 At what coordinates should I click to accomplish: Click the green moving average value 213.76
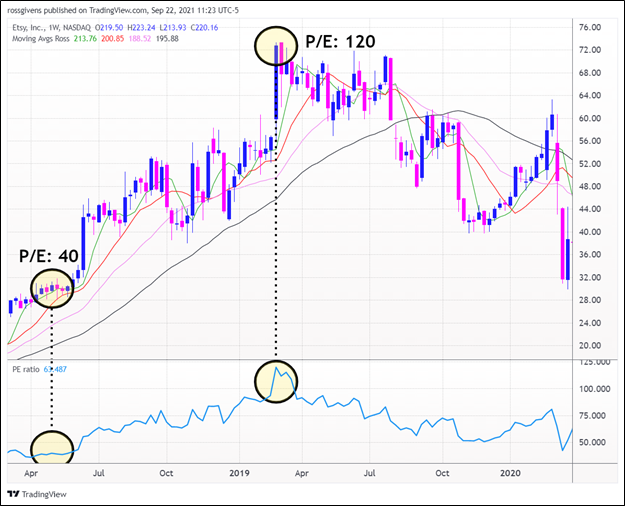[x=85, y=39]
